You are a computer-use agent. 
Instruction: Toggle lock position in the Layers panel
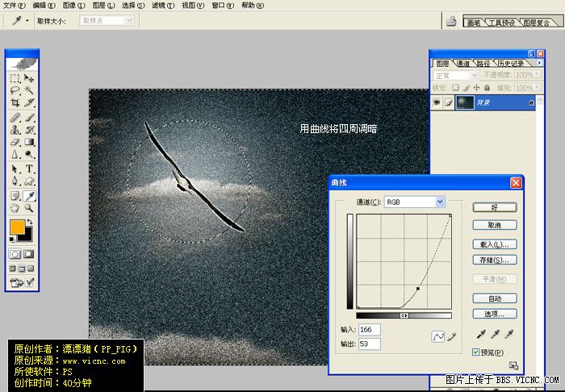click(x=476, y=87)
